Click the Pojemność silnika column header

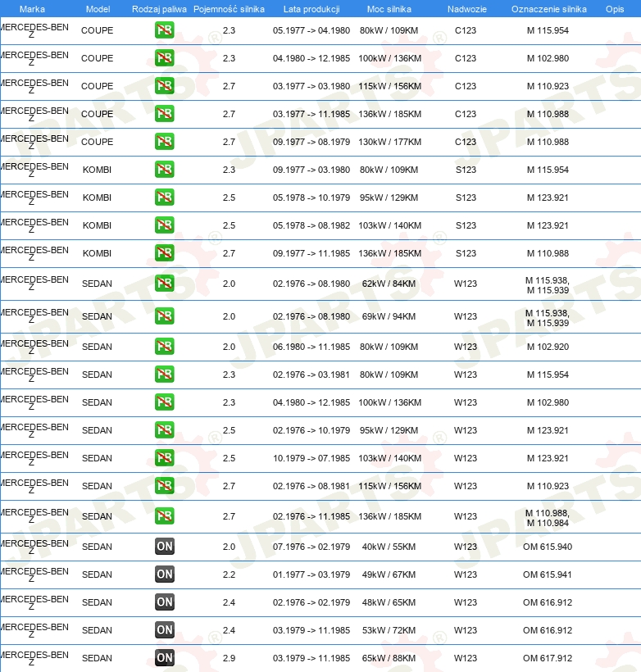tap(229, 9)
